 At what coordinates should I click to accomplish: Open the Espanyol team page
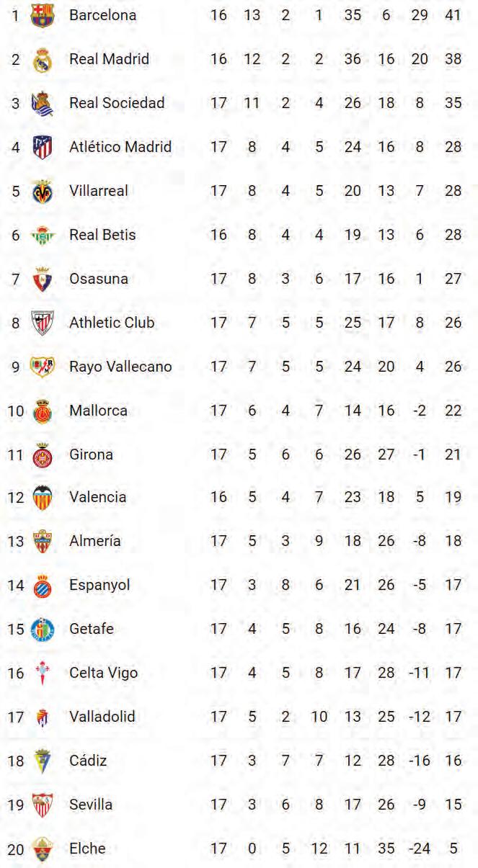[x=99, y=585]
